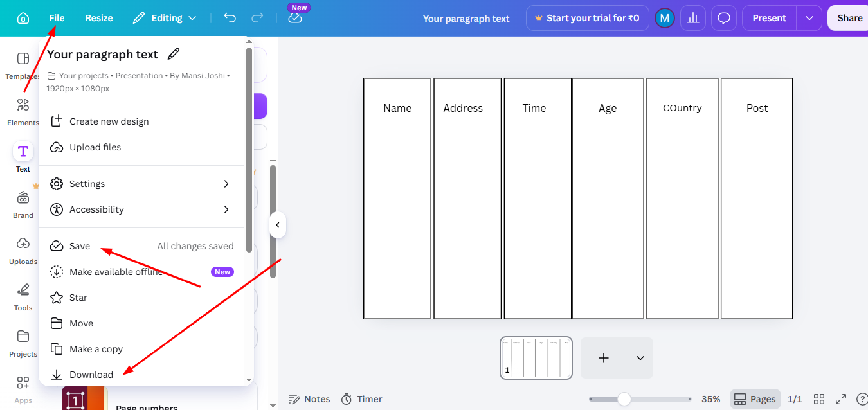Open the Uploads sidebar panel
The width and height of the screenshot is (868, 410).
(23, 251)
